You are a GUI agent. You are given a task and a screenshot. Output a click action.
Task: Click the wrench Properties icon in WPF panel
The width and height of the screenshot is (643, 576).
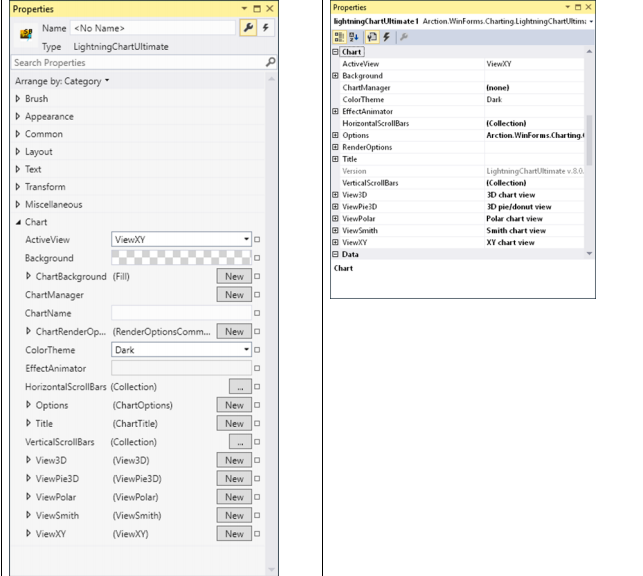248,28
